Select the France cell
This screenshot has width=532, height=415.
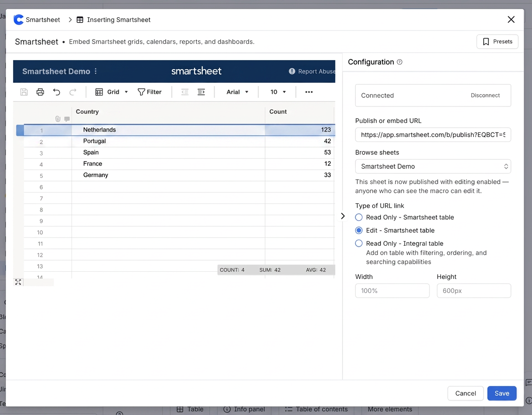(168, 164)
